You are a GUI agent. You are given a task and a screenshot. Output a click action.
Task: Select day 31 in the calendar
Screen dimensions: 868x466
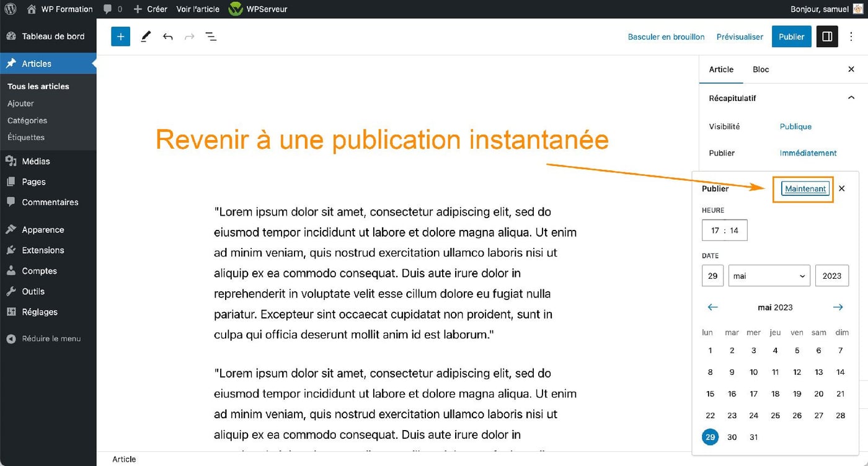point(753,437)
